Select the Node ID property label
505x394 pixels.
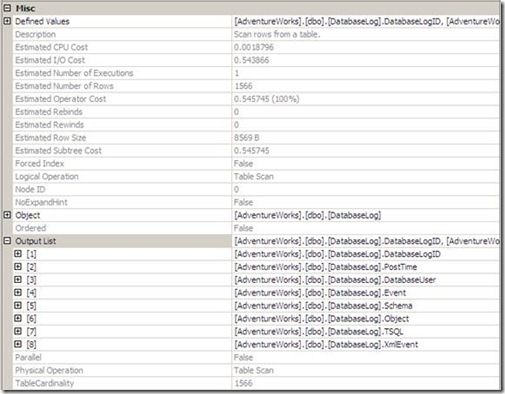click(30, 189)
